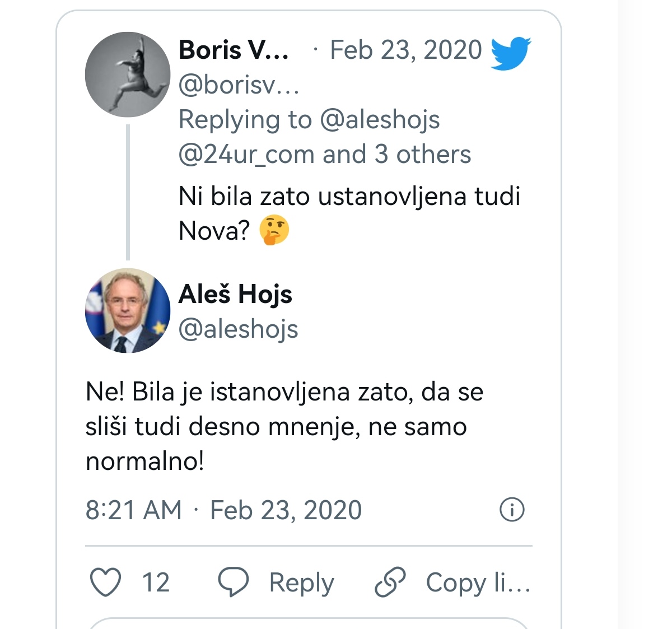Viewport: 672px width, 629px height.
Task: Click the Copy li... button label
Action: coord(478,583)
